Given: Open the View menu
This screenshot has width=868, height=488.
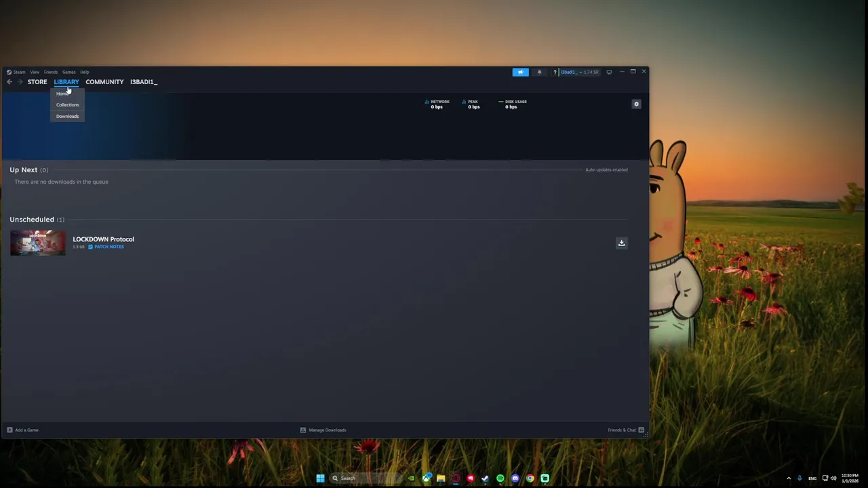Looking at the screenshot, I should (34, 72).
